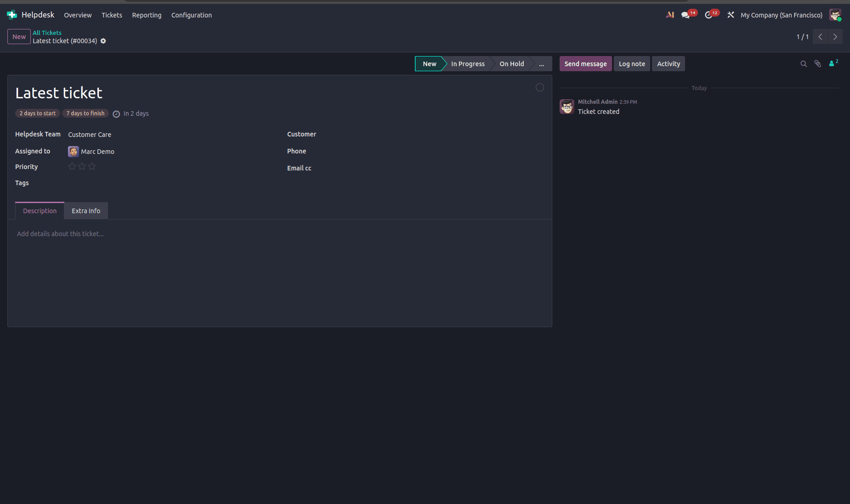Open Mitchell Admin user avatar menu
The image size is (850, 504).
tap(835, 15)
